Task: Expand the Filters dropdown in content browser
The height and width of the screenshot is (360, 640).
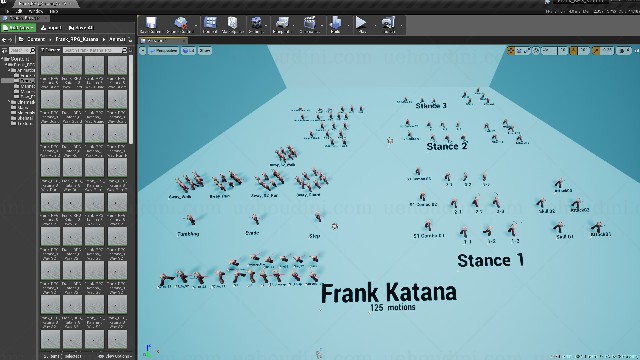Action: coord(51,50)
